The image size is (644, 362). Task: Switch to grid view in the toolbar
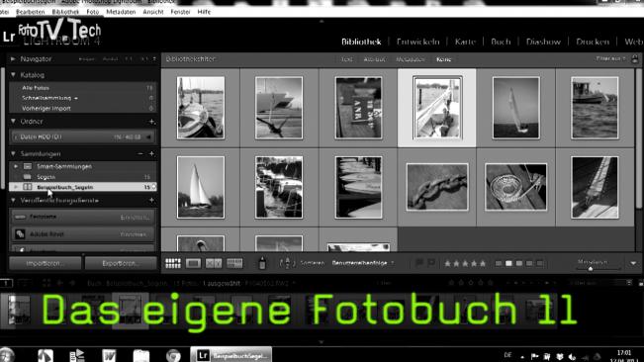point(173,263)
